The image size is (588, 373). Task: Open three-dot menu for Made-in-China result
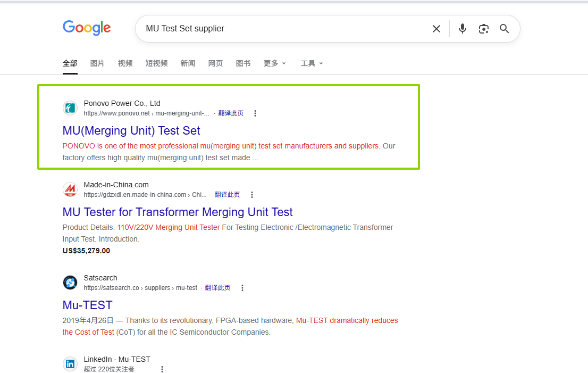[x=251, y=195]
